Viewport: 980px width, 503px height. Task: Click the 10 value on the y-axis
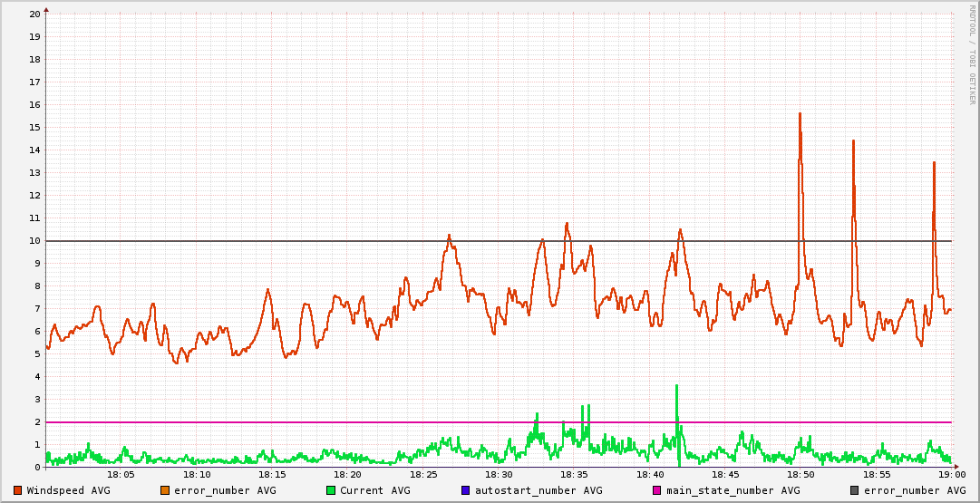(x=34, y=240)
